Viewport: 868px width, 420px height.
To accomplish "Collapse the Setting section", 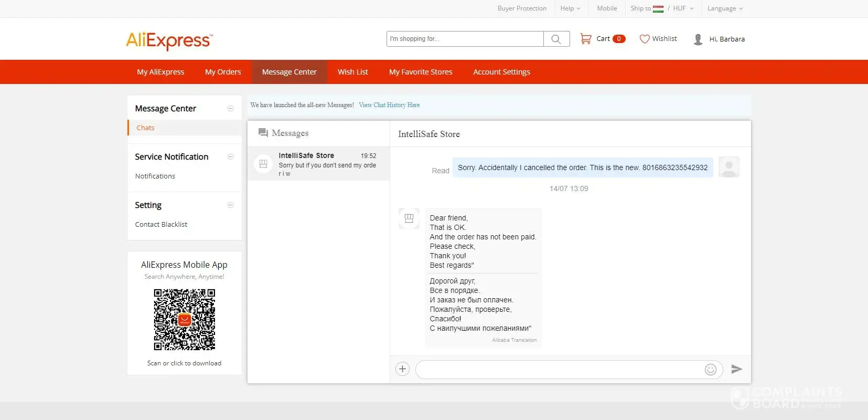I will click(x=230, y=205).
